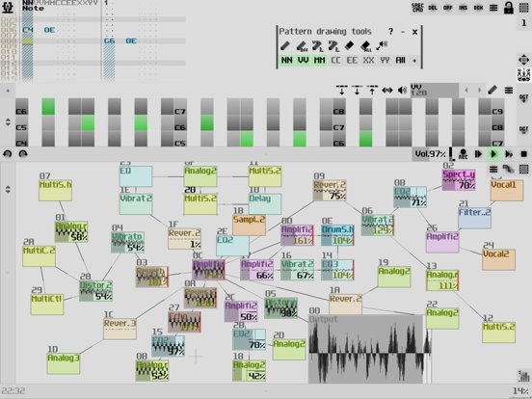Viewport: 532px width, 399px height.
Task: Play from the beginning
Action: 478,154
